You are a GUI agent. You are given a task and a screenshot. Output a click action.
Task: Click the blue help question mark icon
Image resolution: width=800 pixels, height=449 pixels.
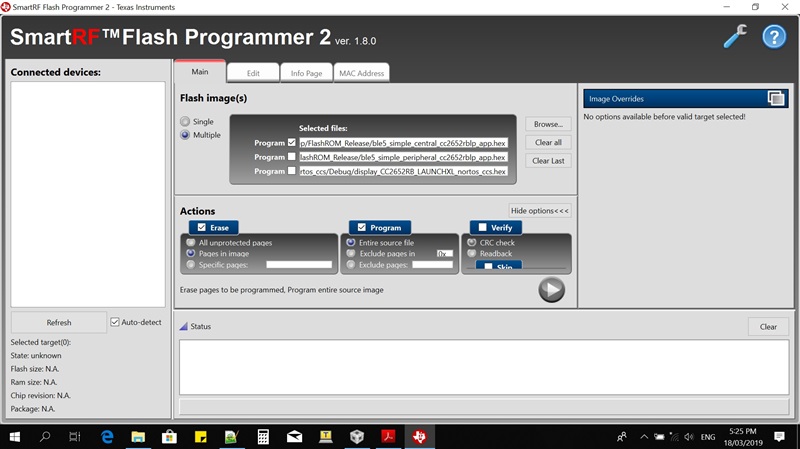774,37
